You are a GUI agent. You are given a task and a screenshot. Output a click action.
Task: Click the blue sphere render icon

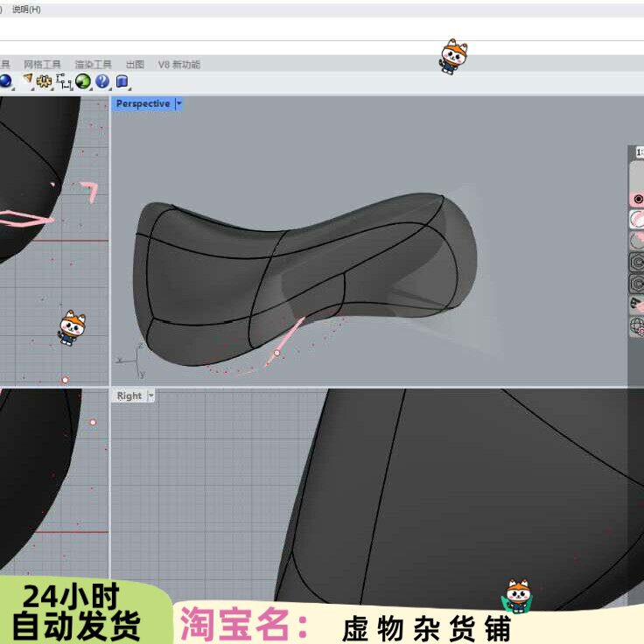(x=6, y=80)
